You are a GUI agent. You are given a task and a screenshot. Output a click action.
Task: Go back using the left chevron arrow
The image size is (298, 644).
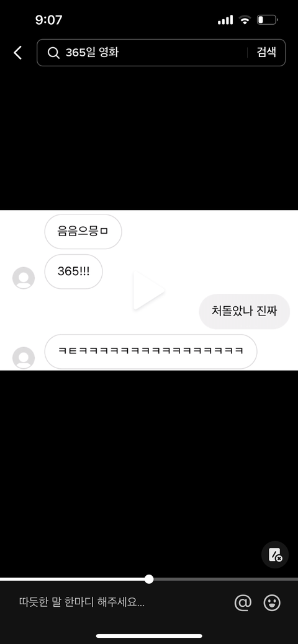click(x=18, y=53)
